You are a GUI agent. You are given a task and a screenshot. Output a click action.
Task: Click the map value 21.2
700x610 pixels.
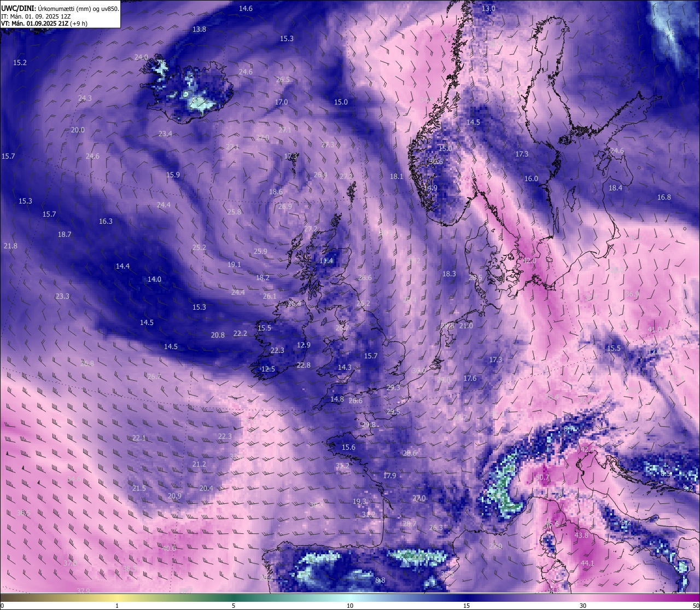[x=199, y=464]
